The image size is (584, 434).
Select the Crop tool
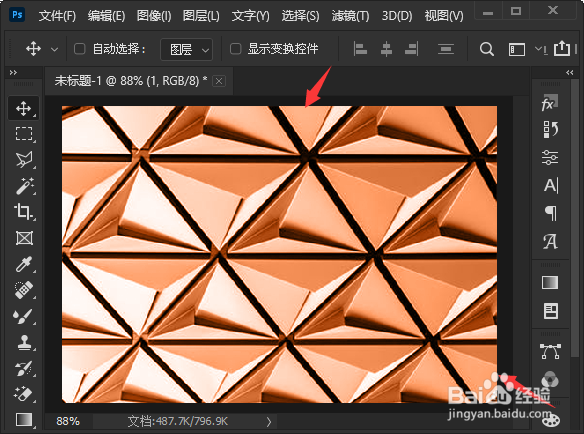23,212
